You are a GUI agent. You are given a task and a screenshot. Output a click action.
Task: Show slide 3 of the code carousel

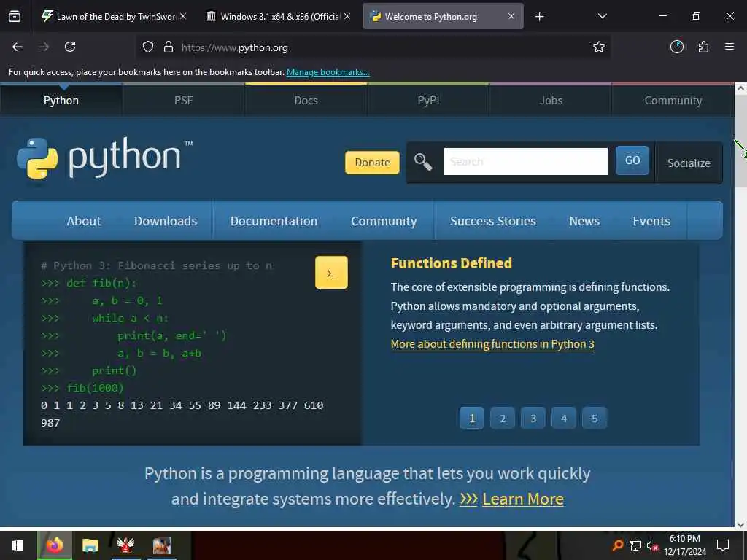coord(533,418)
